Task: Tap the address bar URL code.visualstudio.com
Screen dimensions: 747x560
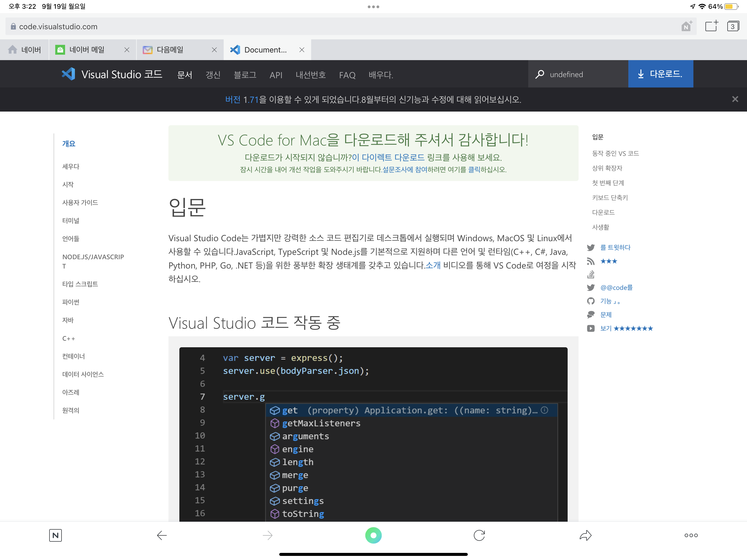Action: click(x=58, y=26)
